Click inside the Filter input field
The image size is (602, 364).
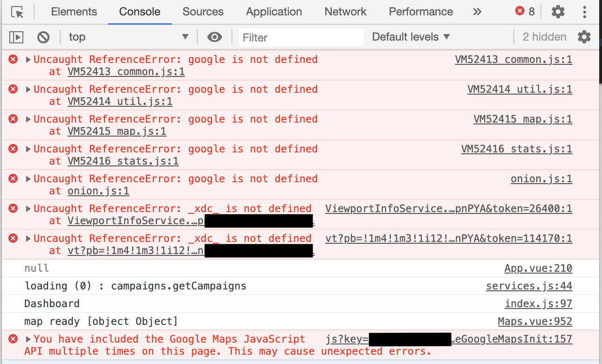click(301, 37)
